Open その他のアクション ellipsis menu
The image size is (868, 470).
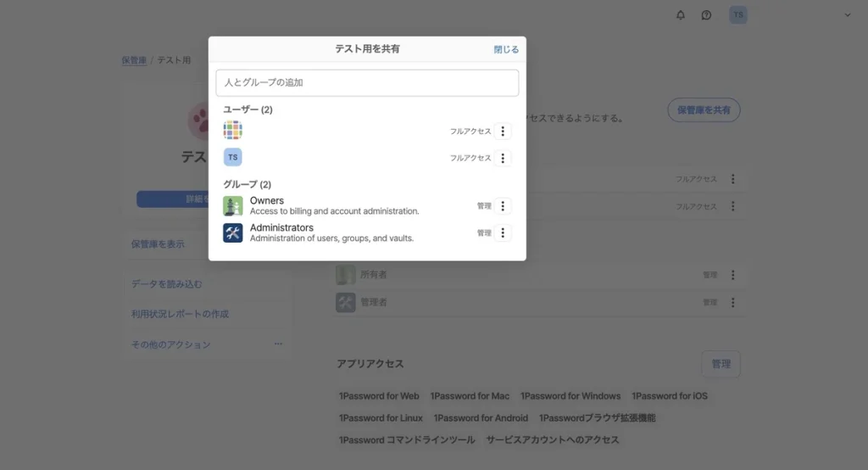278,344
